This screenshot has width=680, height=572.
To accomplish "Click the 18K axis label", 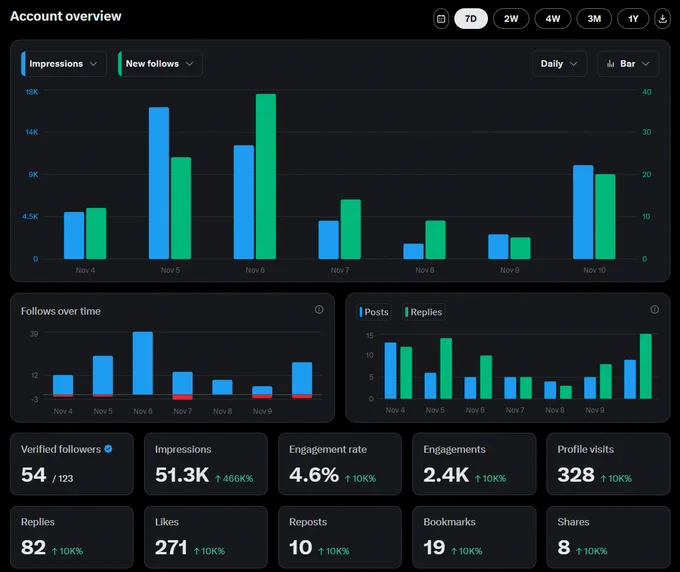I will pos(32,92).
